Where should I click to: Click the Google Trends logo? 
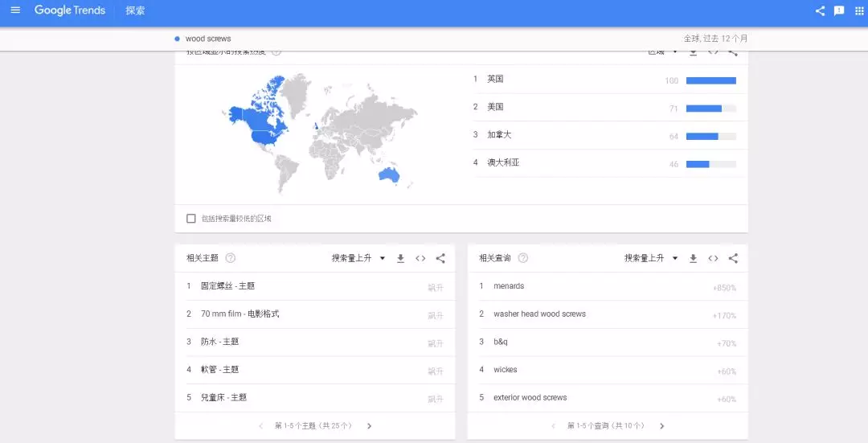[70, 10]
